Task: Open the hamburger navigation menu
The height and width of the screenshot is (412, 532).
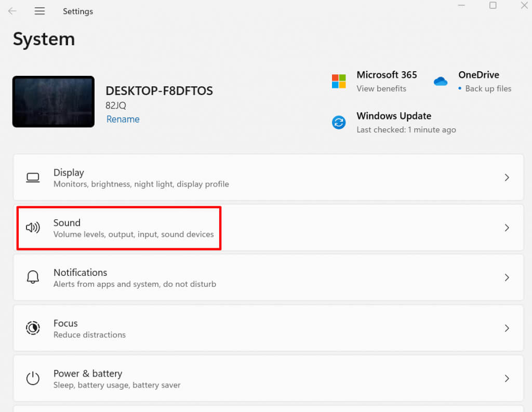Action: [39, 11]
